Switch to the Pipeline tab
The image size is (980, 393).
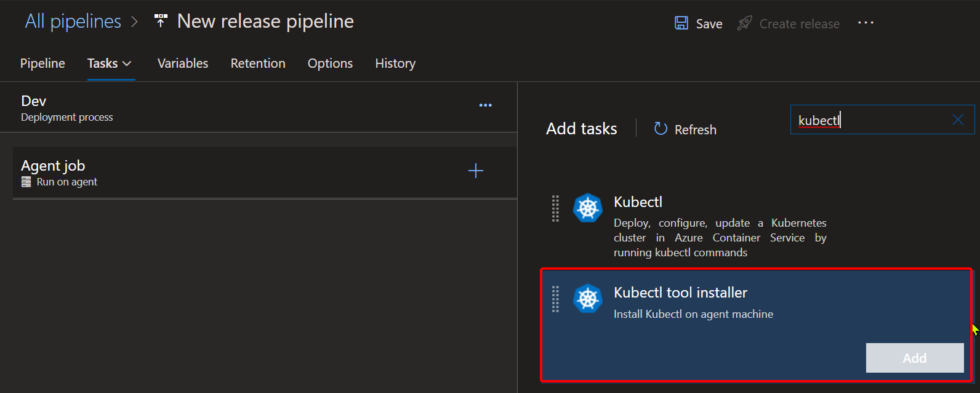[x=42, y=63]
